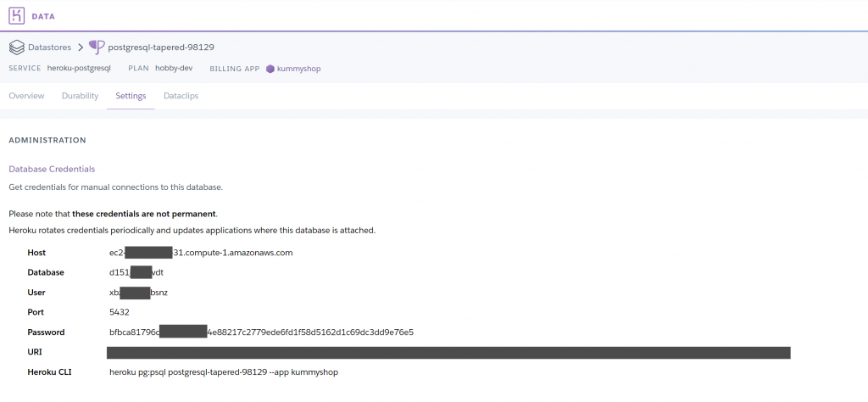
Task: Click the Password label
Action: [46, 332]
